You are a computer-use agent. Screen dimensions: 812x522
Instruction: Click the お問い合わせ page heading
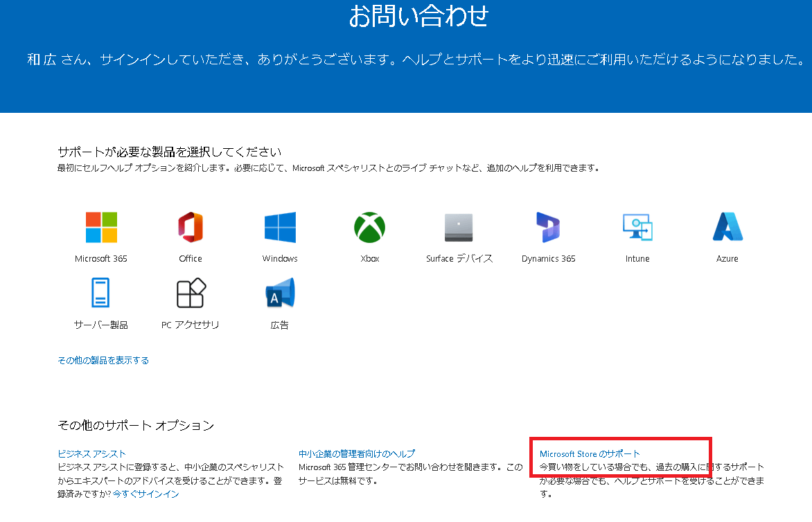click(x=418, y=16)
